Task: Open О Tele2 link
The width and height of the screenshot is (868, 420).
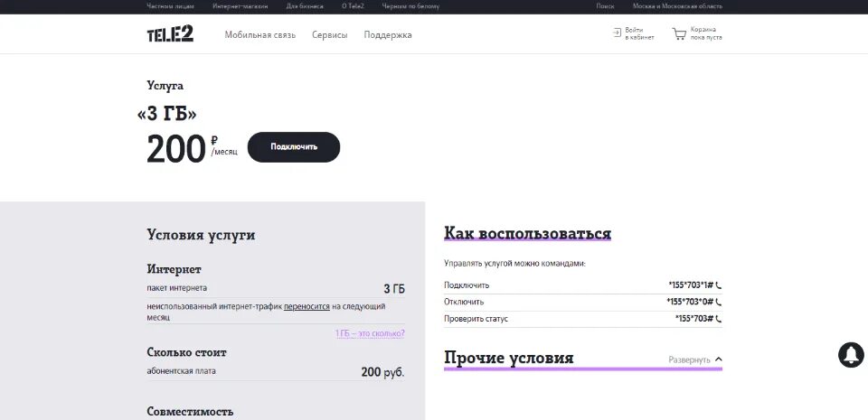Action: [354, 6]
